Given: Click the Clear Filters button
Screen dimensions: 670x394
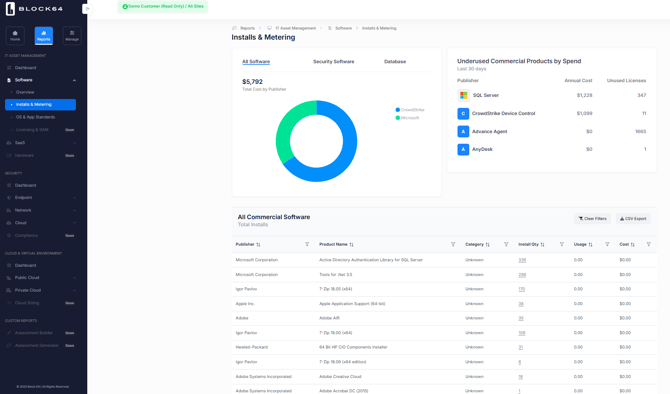Looking at the screenshot, I should point(592,218).
